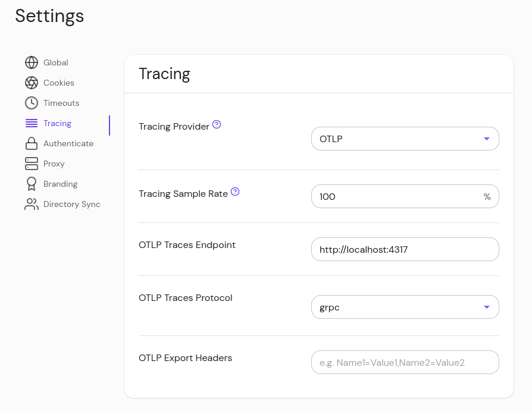Viewport: 532px width, 411px height.
Task: Navigate to the Timeouts settings section
Action: click(x=61, y=102)
